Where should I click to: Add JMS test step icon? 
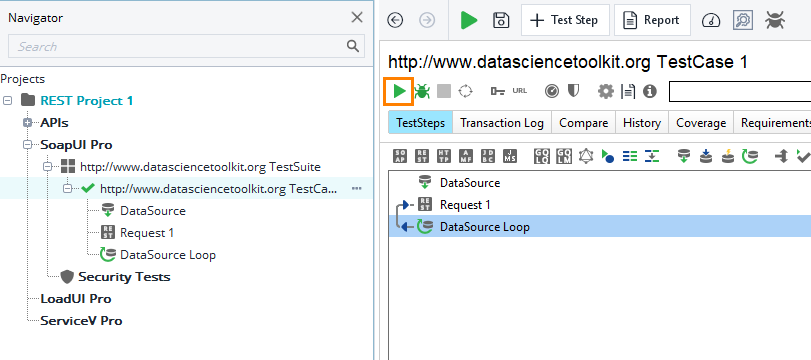pos(509,156)
